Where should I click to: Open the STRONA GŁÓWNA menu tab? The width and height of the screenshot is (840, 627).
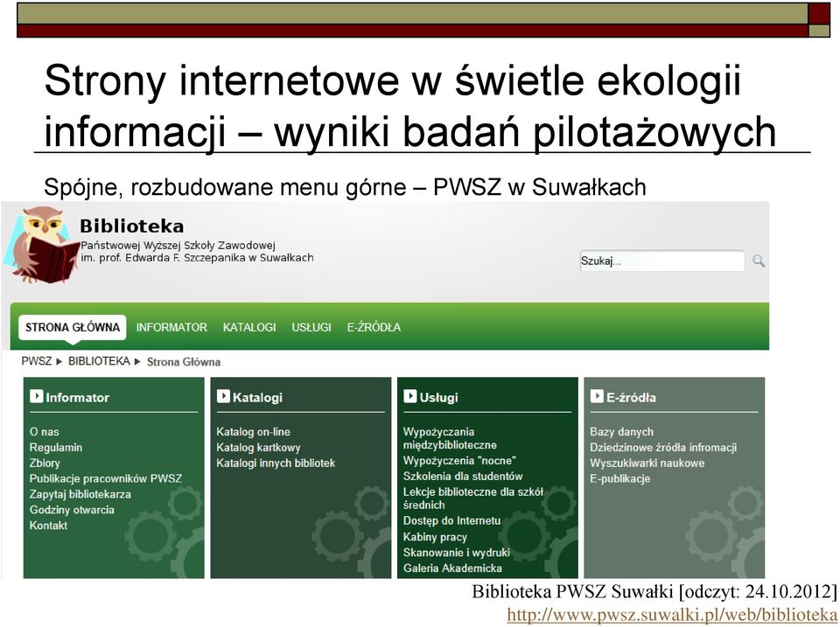pyautogui.click(x=73, y=327)
